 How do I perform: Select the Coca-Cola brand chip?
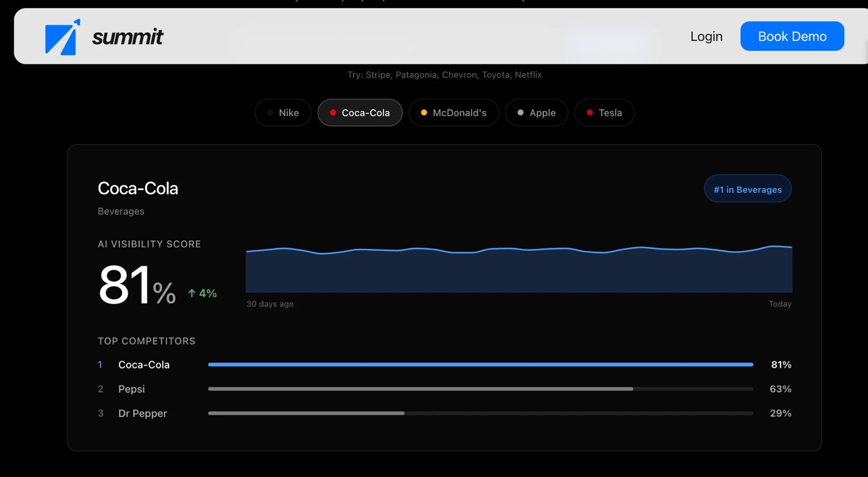pyautogui.click(x=360, y=113)
